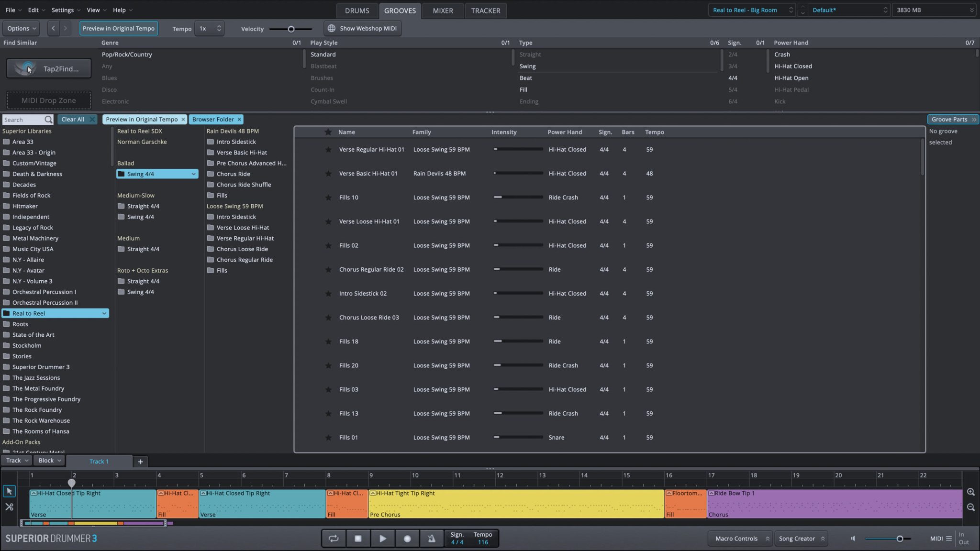
Task: Click into the Search field
Action: (x=23, y=120)
